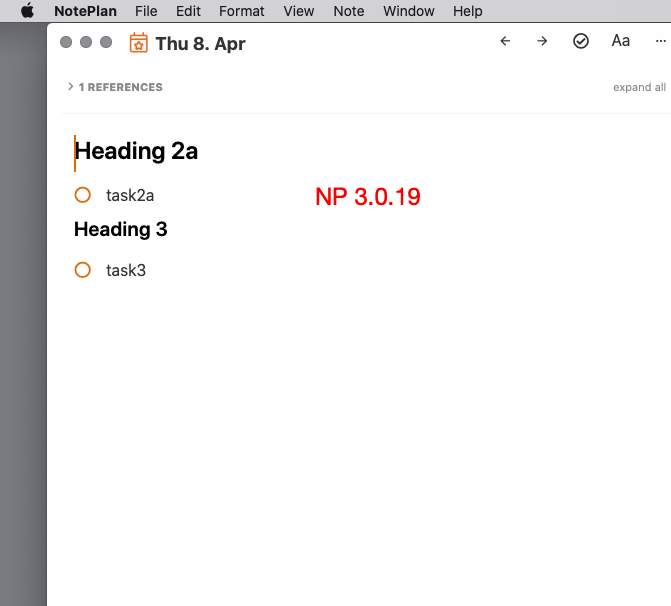Click the checkmark circle toolbar icon
671x606 pixels.
(x=581, y=41)
